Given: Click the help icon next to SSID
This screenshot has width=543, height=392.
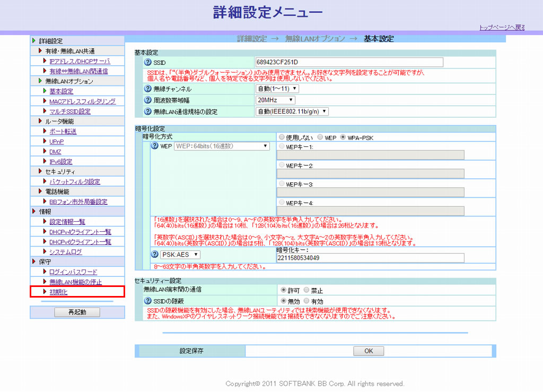Looking at the screenshot, I should 148,63.
